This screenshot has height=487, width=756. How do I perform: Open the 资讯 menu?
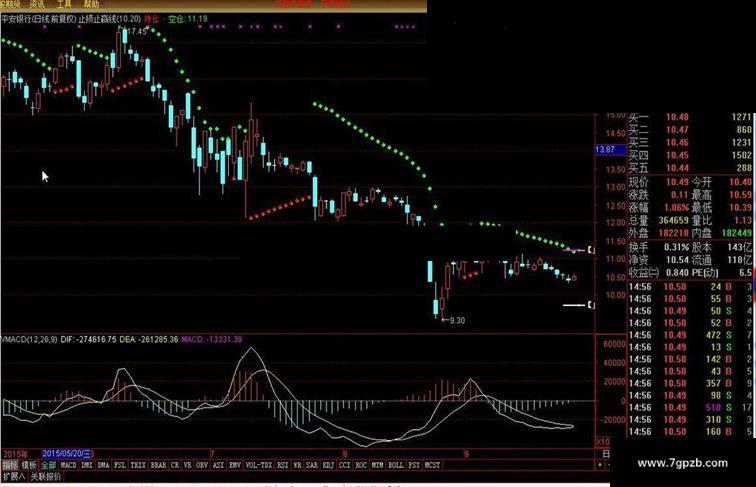tap(37, 4)
